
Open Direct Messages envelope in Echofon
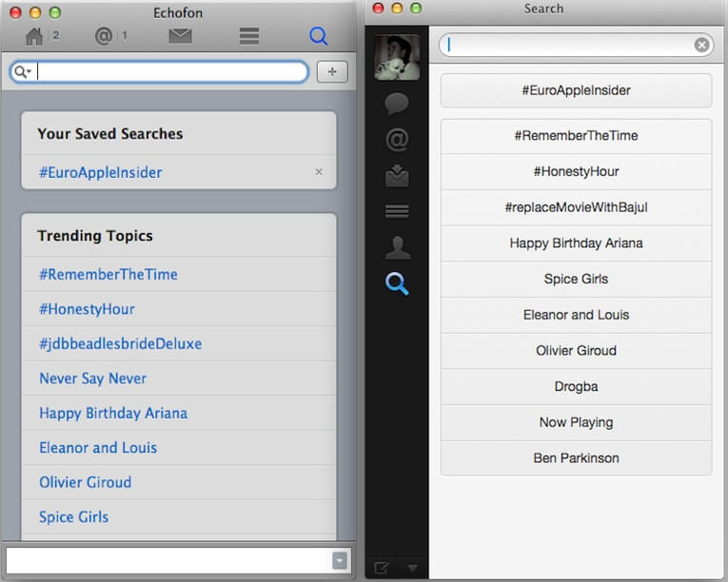180,36
